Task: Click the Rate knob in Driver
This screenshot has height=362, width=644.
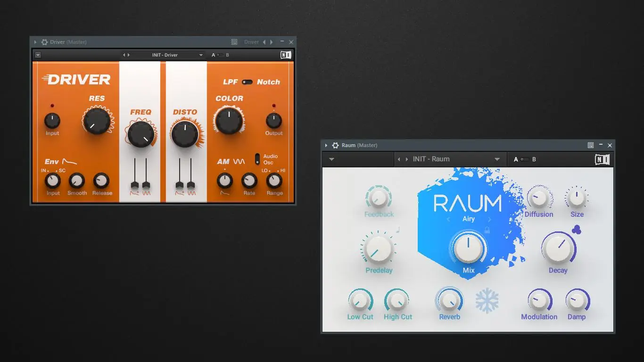Action: [x=249, y=181]
